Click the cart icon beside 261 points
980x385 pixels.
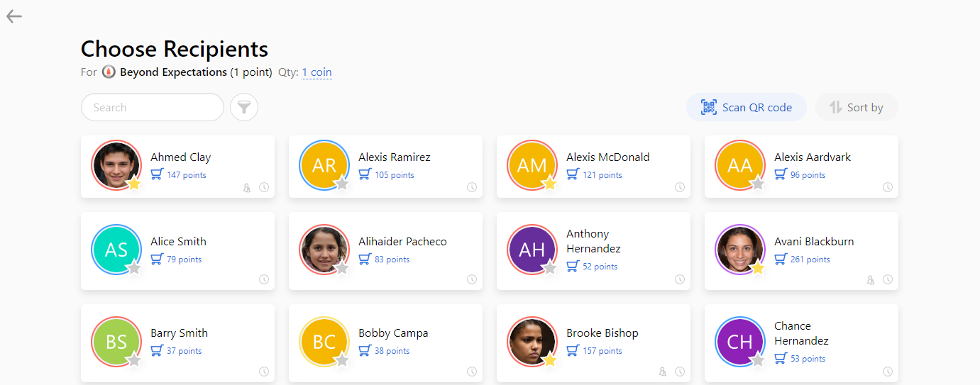pyautogui.click(x=781, y=259)
